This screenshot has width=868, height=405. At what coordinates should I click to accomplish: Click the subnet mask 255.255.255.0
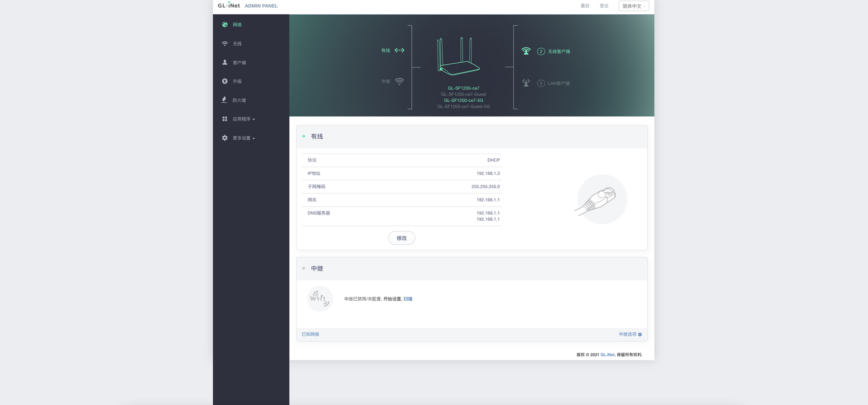pyautogui.click(x=486, y=186)
